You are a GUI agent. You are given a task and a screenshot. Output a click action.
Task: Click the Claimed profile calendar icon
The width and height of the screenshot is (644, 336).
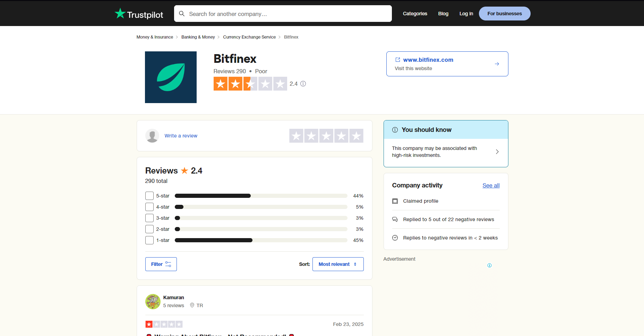coord(395,201)
